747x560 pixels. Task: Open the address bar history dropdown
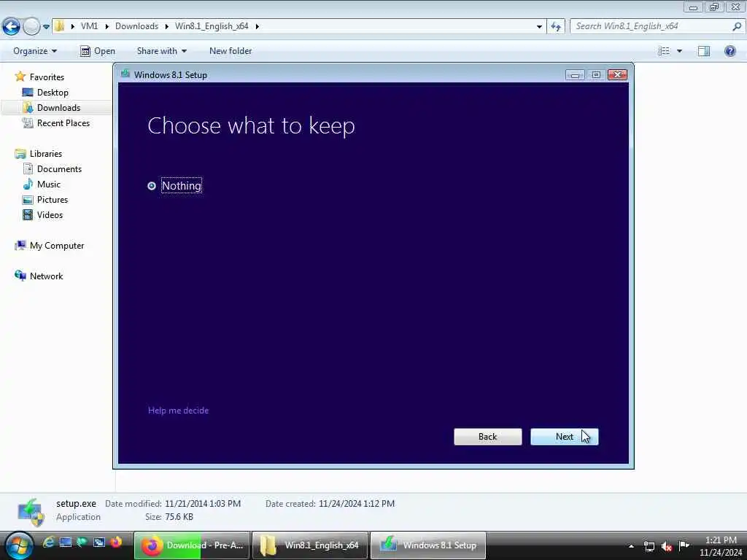[x=539, y=26]
